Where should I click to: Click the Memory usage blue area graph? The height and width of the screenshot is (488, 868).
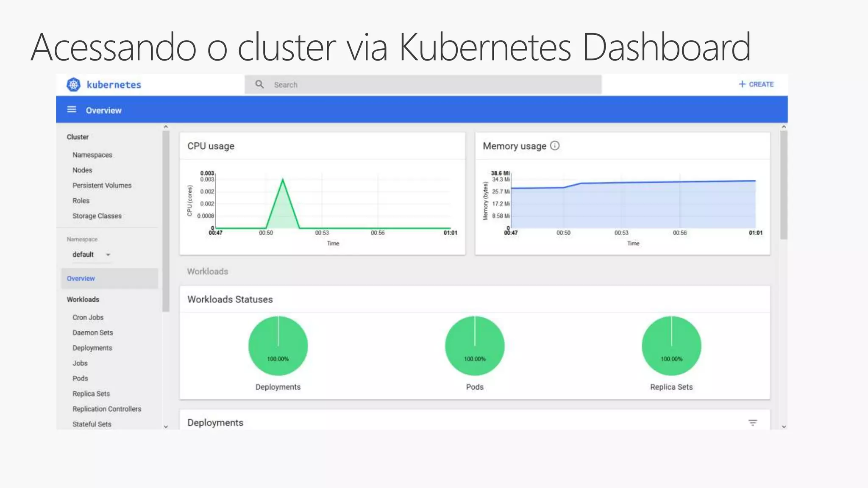pos(633,205)
